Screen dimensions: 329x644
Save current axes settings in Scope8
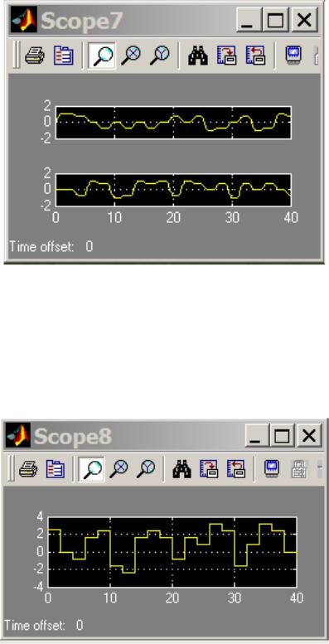pyautogui.click(x=209, y=468)
